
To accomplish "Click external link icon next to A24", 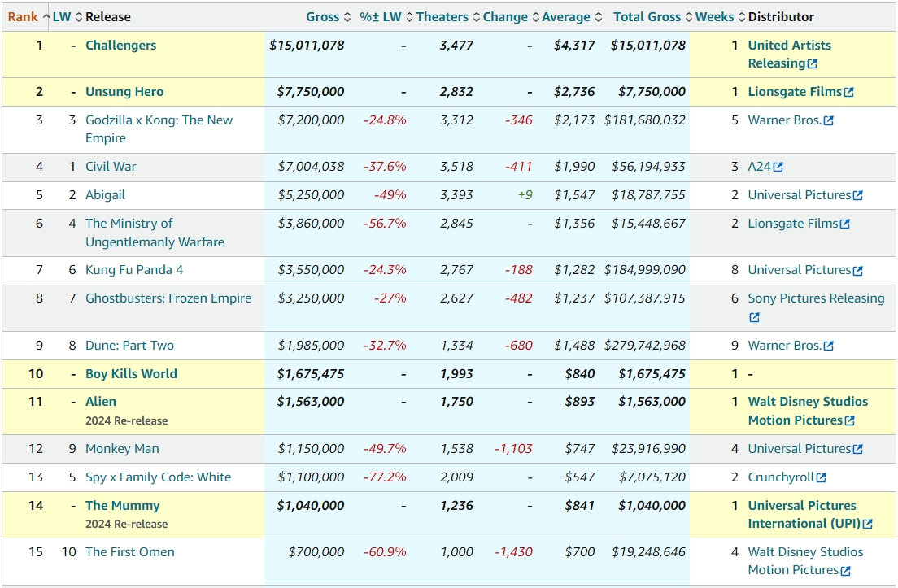I will 778,168.
